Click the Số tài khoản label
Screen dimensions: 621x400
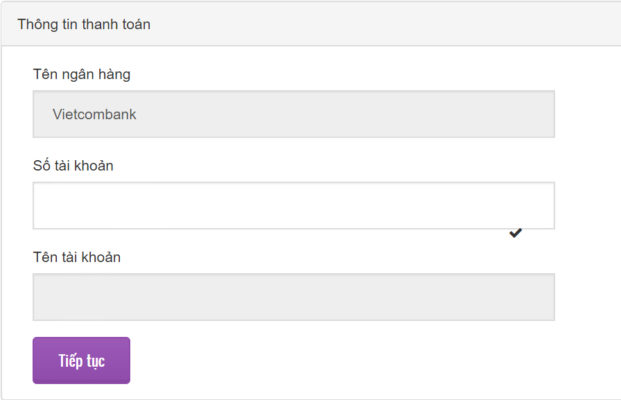[73, 165]
